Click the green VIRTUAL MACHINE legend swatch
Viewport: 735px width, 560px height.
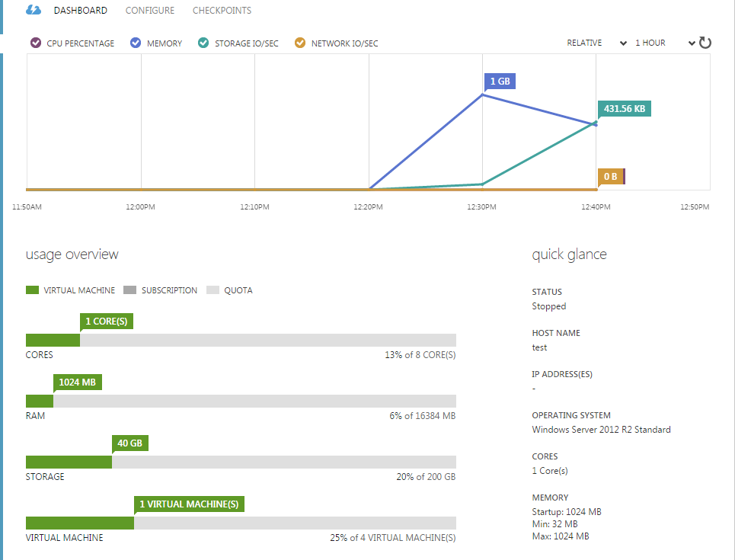click(x=31, y=290)
